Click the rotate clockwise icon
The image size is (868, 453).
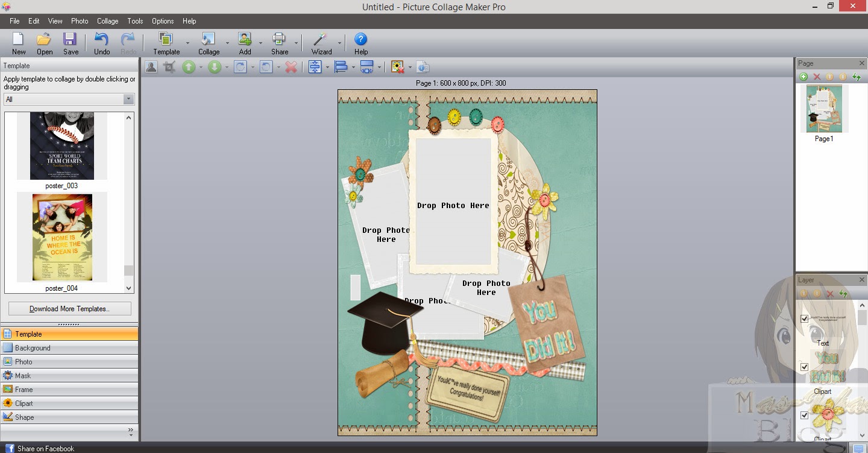[240, 67]
